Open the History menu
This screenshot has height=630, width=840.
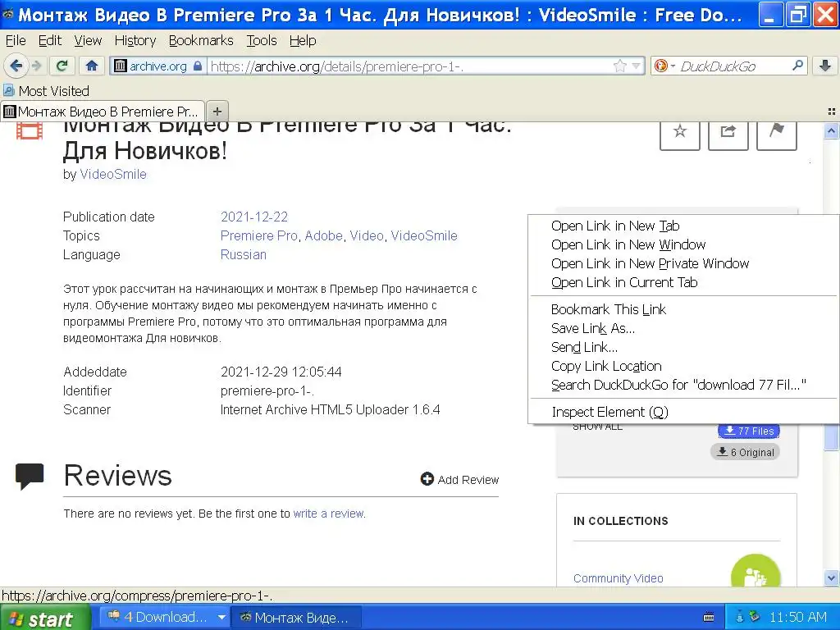point(135,41)
